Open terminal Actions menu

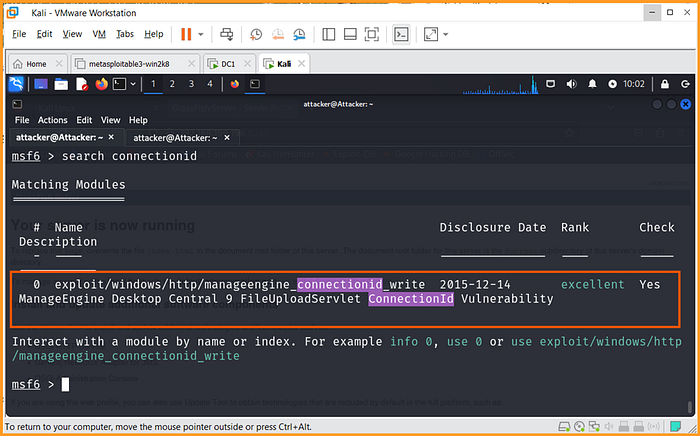[x=53, y=120]
